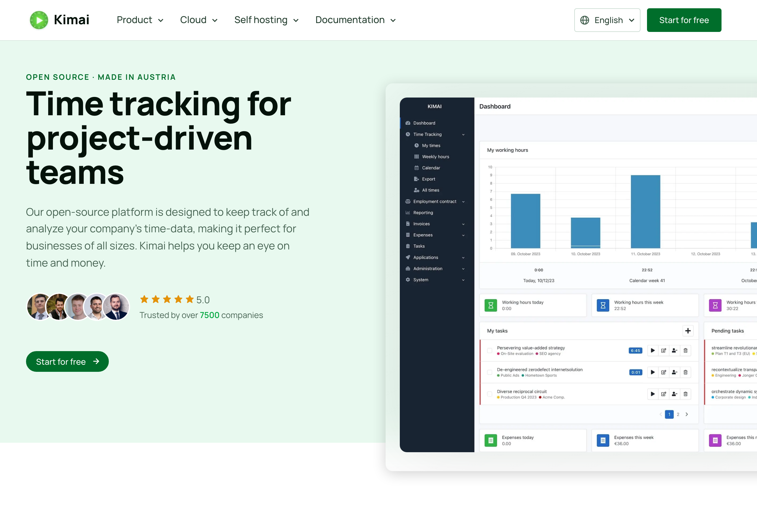Collapse the Time Tracking sidebar section

[x=435, y=134]
